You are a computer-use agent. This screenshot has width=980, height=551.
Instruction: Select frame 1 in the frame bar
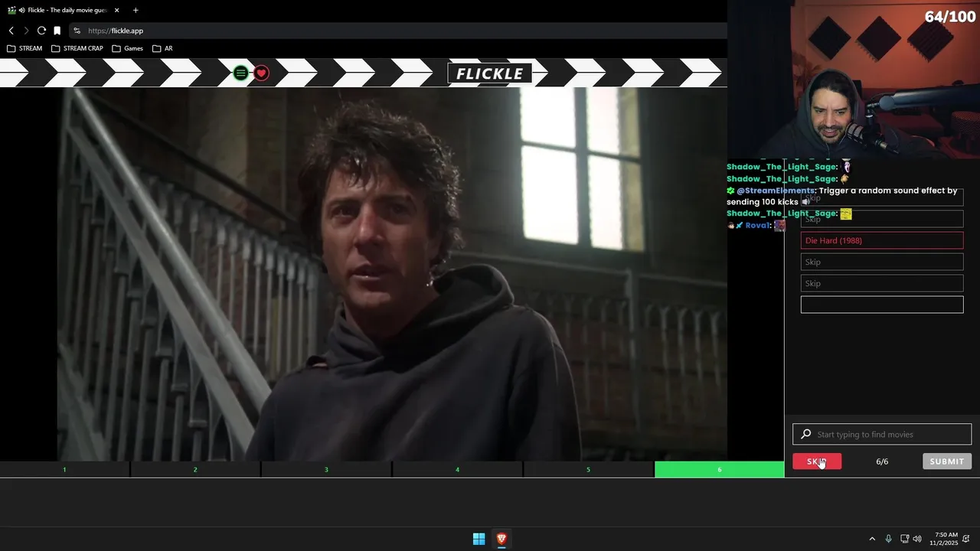64,469
